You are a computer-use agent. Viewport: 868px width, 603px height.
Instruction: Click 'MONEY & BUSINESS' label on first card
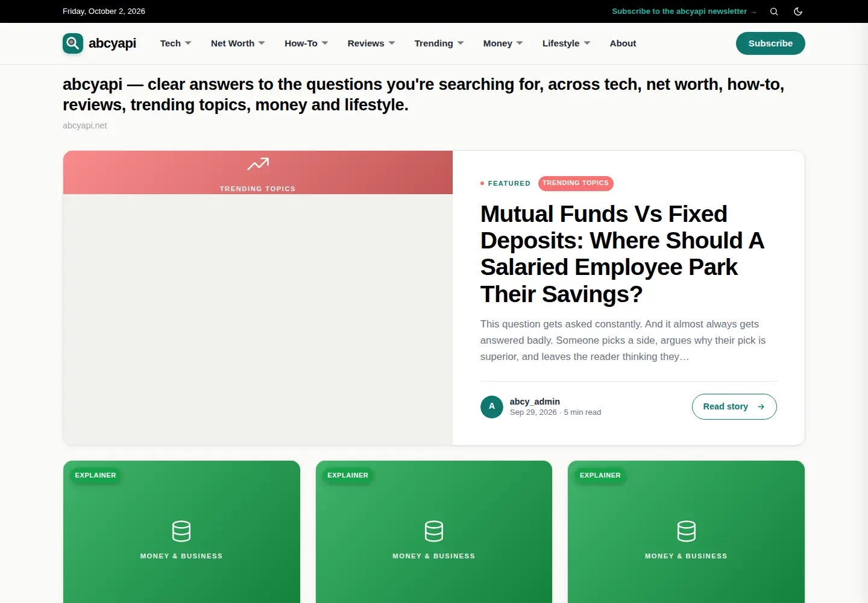181,556
